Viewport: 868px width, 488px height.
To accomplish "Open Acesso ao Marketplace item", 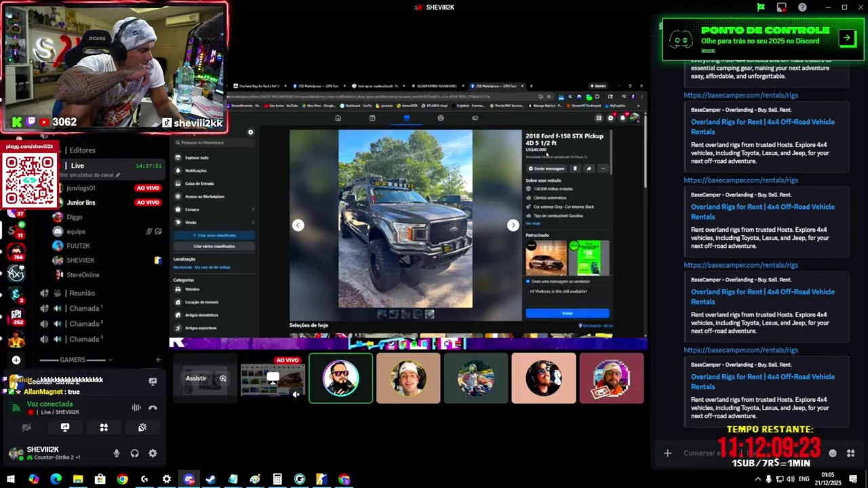I will pyautogui.click(x=214, y=197).
